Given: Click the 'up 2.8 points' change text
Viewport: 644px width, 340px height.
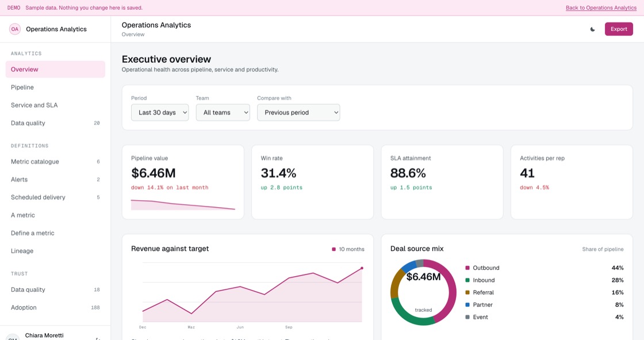Looking at the screenshot, I should (x=281, y=188).
